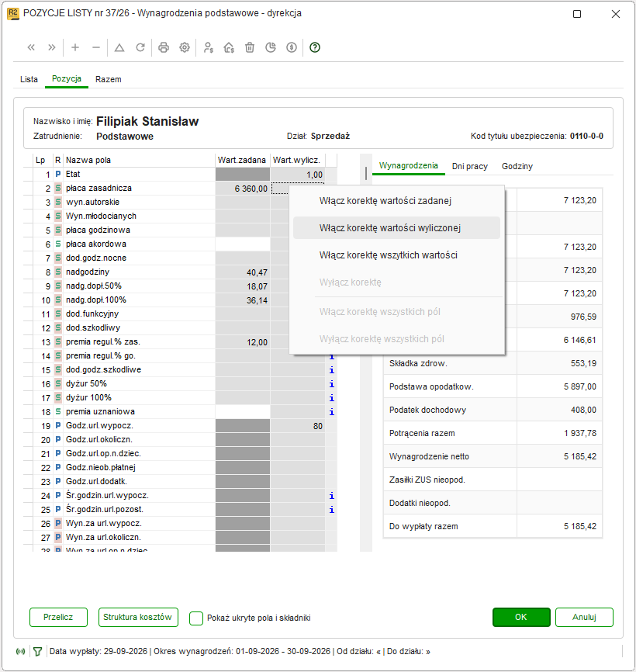Choose 'Włącz korektę wartości wyliczonej' from the menu

pos(396,228)
